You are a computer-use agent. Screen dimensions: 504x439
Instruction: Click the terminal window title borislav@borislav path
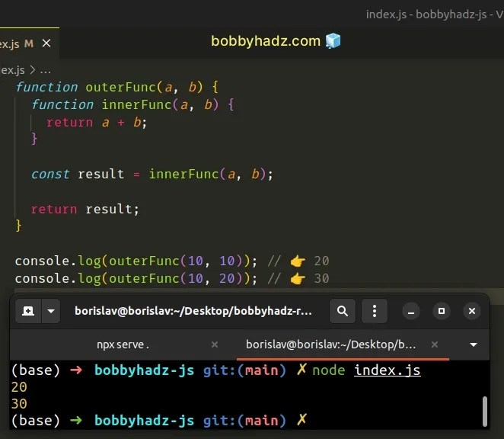click(x=193, y=311)
